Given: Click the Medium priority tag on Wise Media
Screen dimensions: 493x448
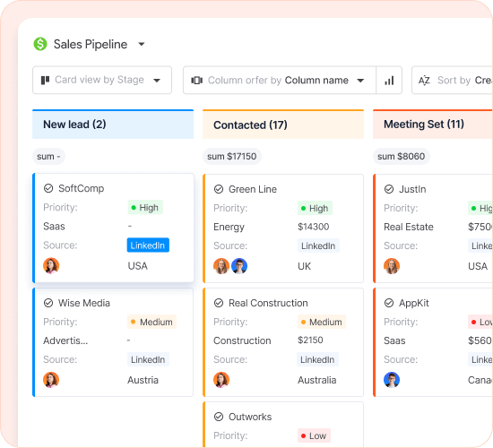Looking at the screenshot, I should tap(151, 322).
